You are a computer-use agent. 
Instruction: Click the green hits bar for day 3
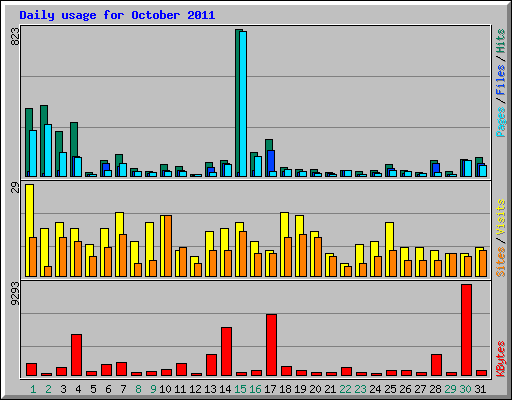pos(57,154)
